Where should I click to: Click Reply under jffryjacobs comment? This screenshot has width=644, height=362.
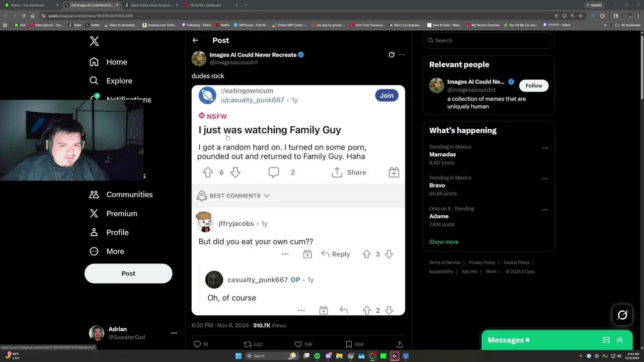click(x=336, y=254)
